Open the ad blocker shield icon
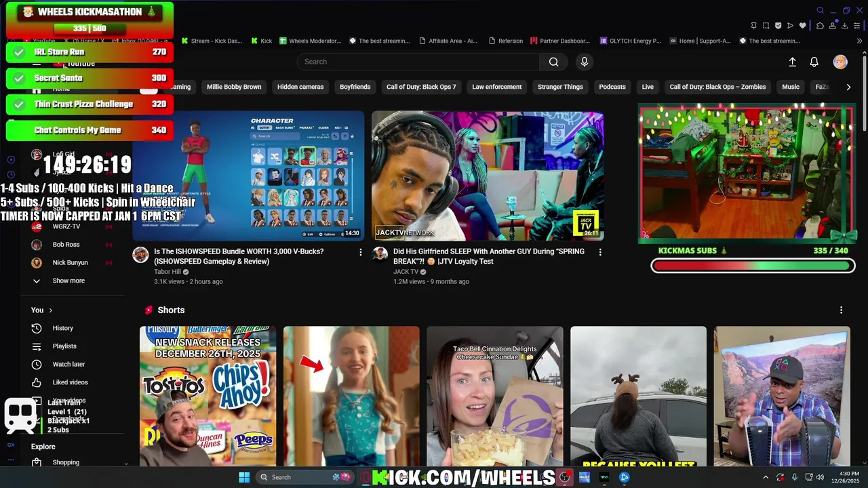The height and width of the screenshot is (488, 868). [778, 26]
